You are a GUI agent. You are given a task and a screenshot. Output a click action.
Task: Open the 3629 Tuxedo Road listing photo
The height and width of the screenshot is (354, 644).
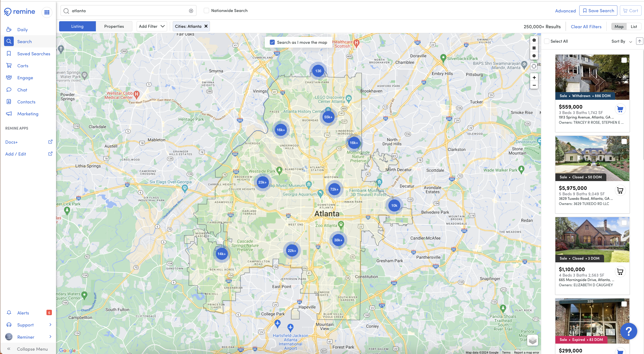tap(592, 158)
